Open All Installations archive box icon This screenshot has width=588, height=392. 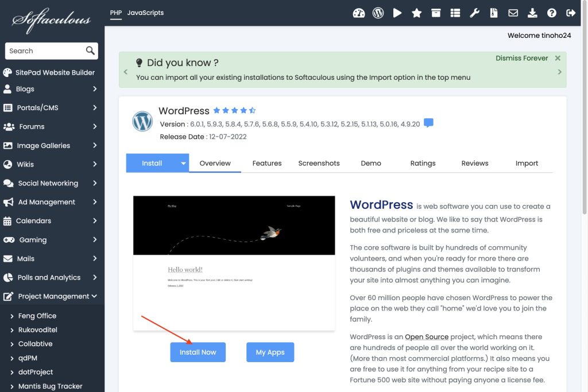(436, 13)
